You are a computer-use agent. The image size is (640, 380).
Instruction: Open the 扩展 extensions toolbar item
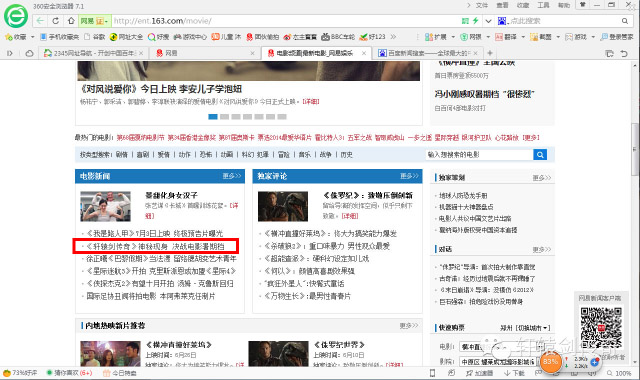[436, 37]
